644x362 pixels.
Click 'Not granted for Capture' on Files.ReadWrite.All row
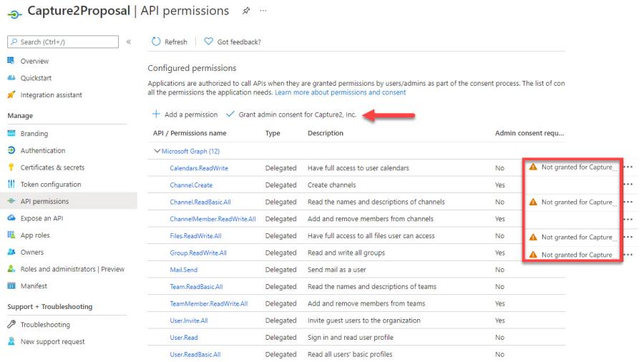click(x=577, y=237)
